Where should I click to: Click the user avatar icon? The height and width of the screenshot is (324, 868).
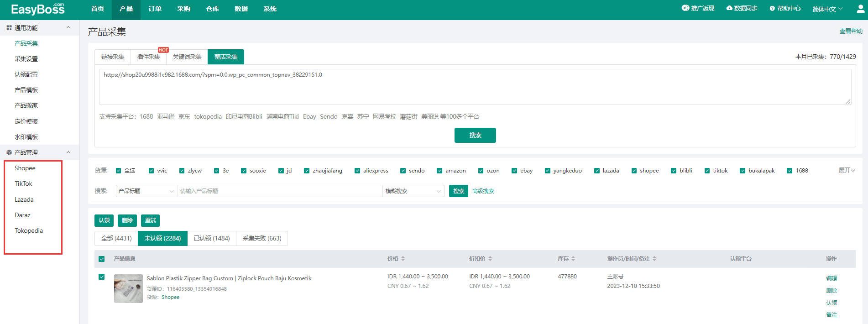860,9
